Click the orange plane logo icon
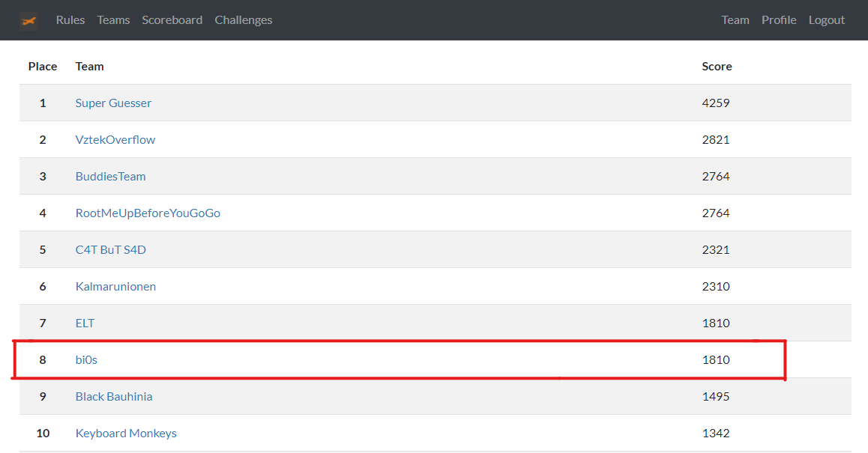The image size is (868, 453). point(28,21)
